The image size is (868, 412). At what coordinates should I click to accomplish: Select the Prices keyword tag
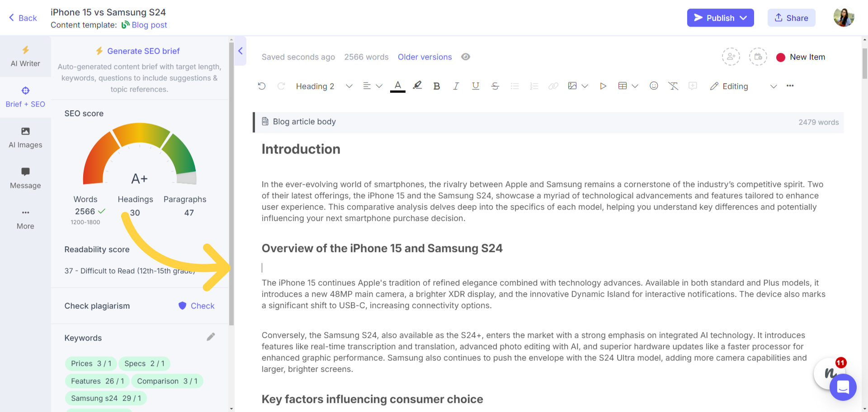(x=91, y=364)
